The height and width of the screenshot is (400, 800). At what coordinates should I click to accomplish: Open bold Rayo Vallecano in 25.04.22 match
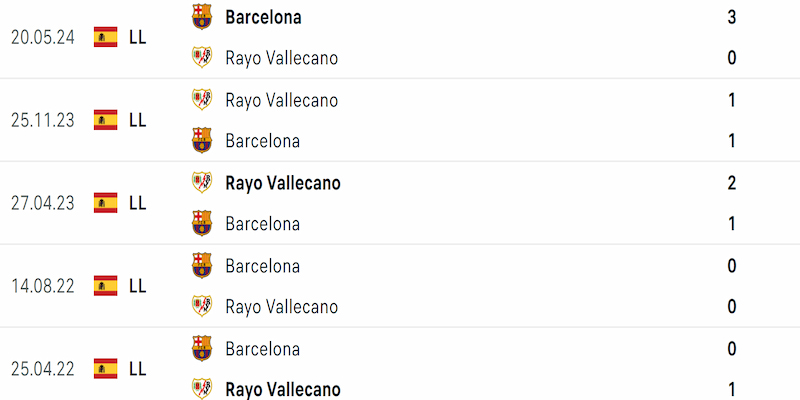pos(283,390)
